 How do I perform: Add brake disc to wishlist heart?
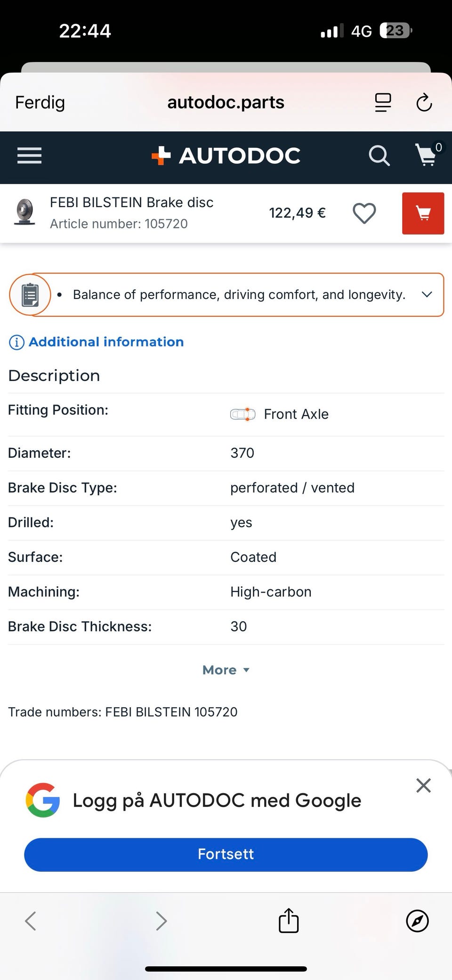coord(364,213)
